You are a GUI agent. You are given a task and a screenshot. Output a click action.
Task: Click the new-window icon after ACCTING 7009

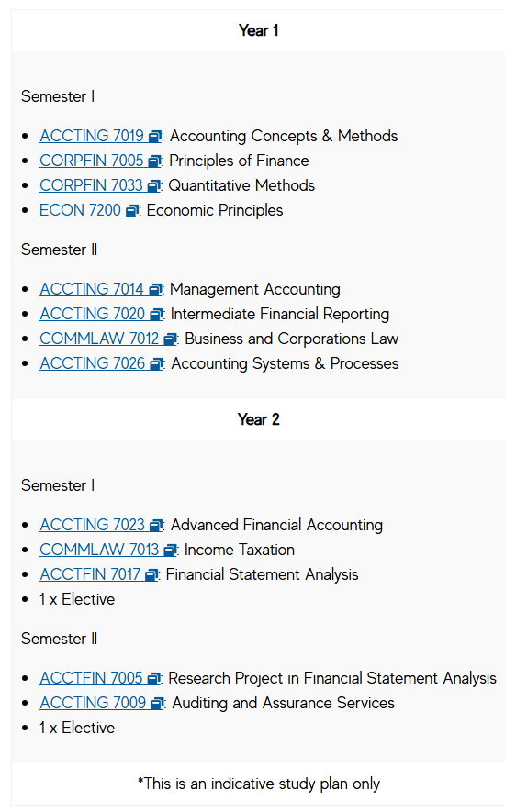[x=158, y=704]
